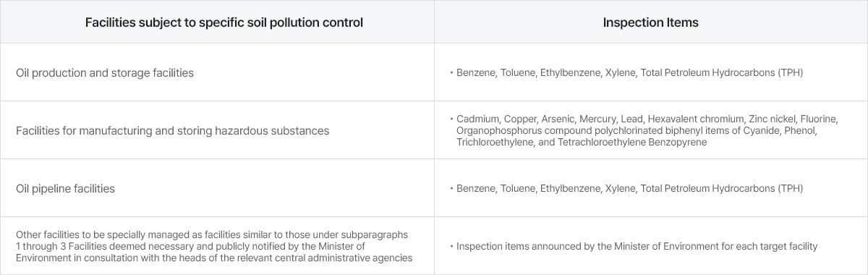The width and height of the screenshot is (868, 275).
Task: Click the 'Inspection items announced by the Minister' text
Action: pyautogui.click(x=637, y=247)
